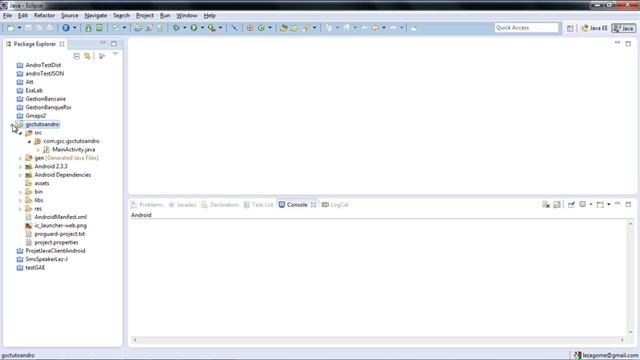Open the Help menu
Viewport: 640px width, 360px height.
[x=209, y=16]
